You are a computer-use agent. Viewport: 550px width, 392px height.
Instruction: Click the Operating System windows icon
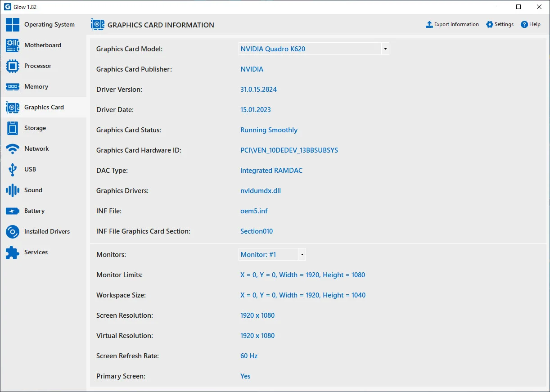point(13,25)
